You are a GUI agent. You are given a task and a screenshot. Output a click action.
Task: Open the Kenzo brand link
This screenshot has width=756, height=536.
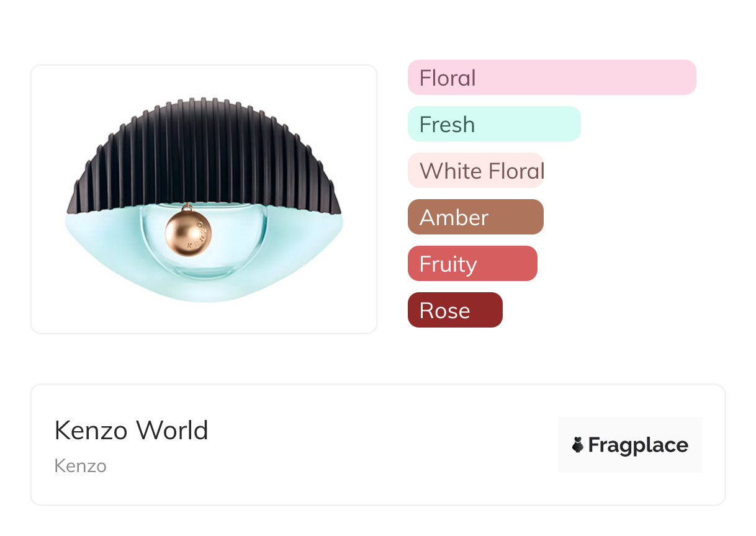(x=80, y=466)
